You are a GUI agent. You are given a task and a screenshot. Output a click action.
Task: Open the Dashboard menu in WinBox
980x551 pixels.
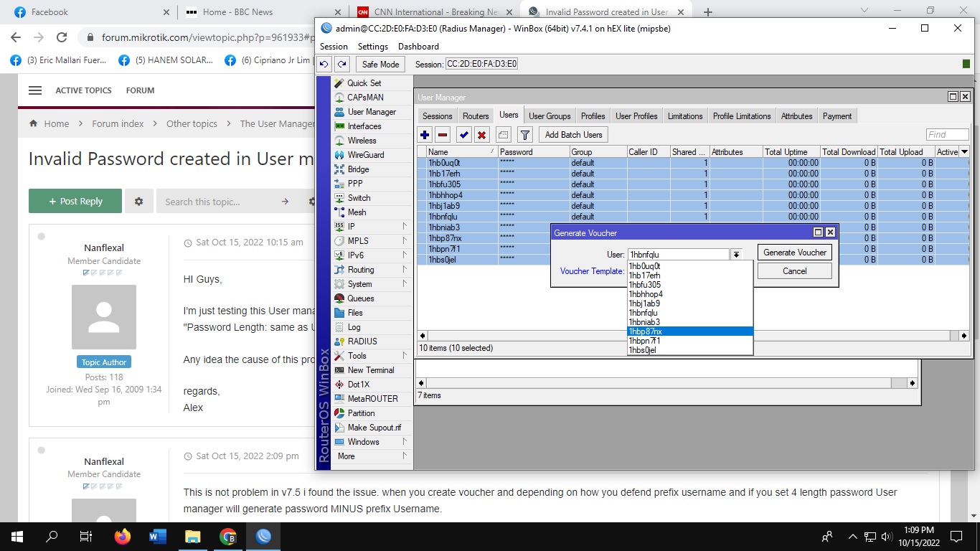pos(418,47)
